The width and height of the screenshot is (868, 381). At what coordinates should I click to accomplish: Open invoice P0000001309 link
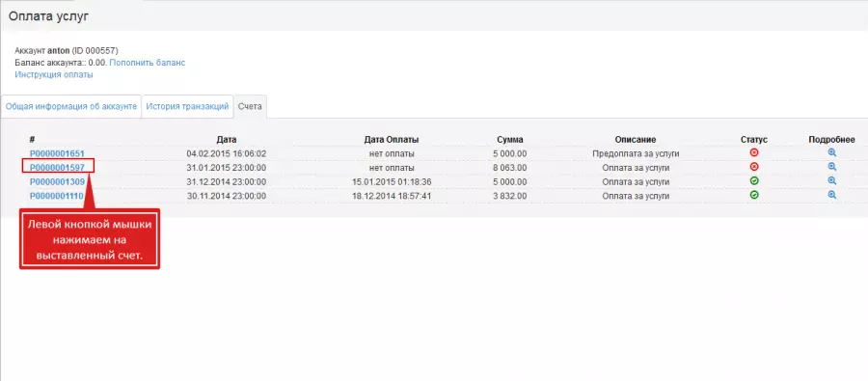(57, 181)
